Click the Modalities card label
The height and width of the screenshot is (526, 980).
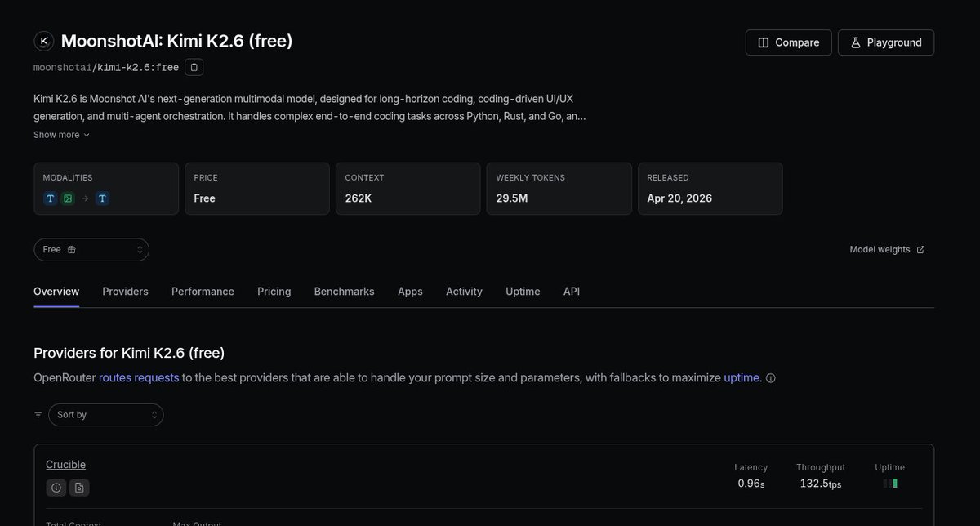pos(68,177)
